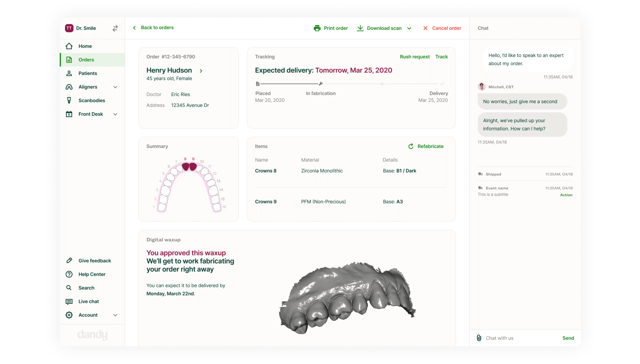Toggle tooth 9 on the summary dental chart
The image size is (640, 364).
coord(193,167)
